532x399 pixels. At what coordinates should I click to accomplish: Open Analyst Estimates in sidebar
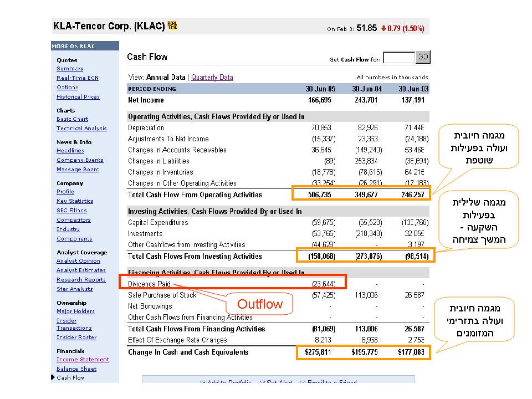point(81,271)
